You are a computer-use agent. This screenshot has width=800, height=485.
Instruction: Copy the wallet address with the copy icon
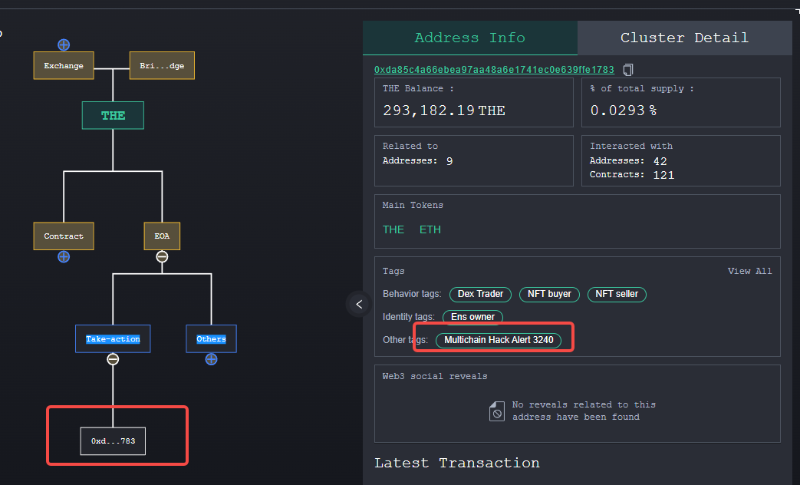click(x=628, y=70)
